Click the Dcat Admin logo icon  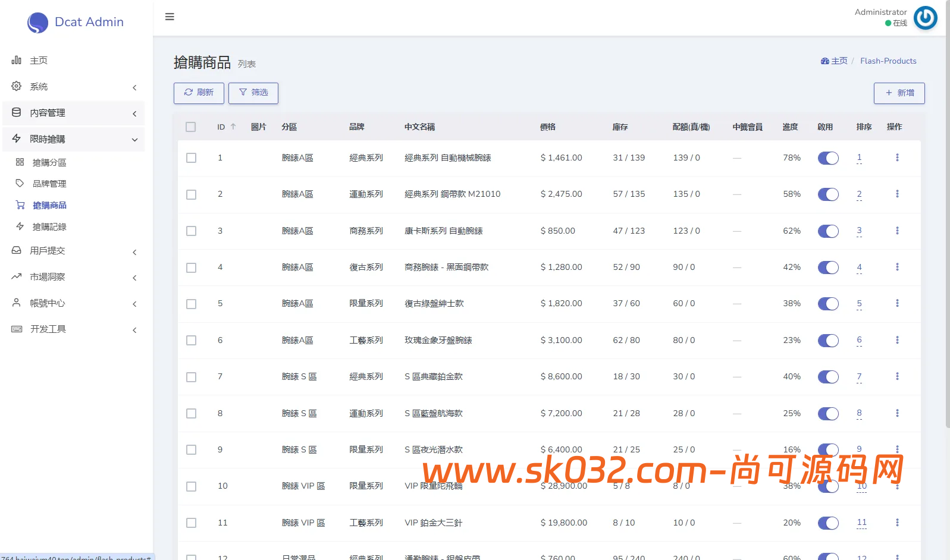pos(37,23)
